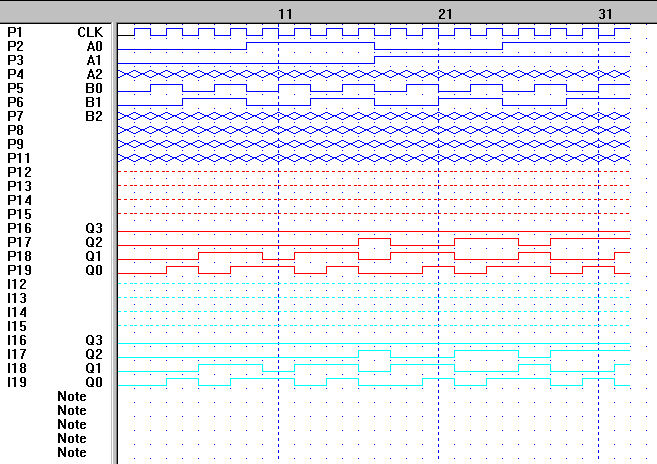Select the P13 pin label
Screen dimensions: 657x464
click(x=19, y=186)
